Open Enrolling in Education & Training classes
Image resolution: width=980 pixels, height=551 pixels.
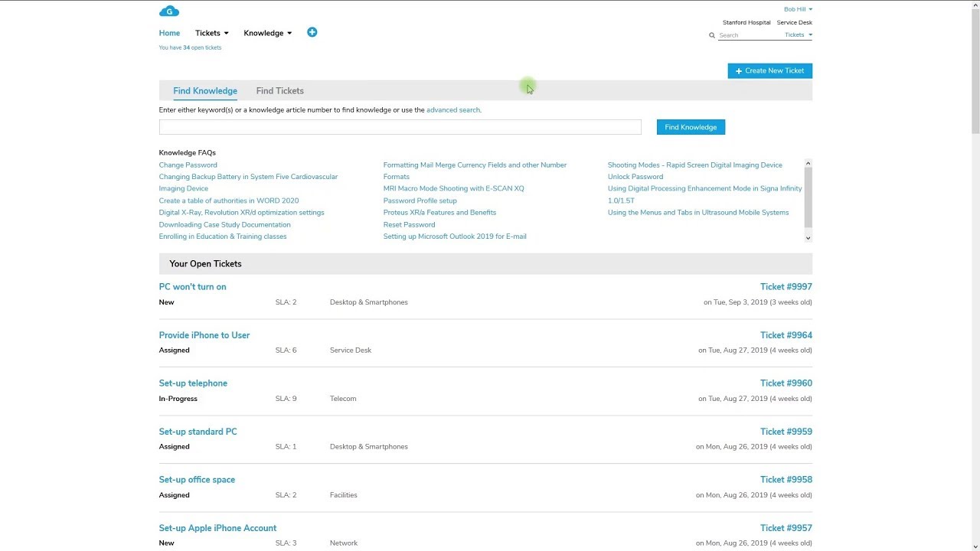(x=223, y=236)
